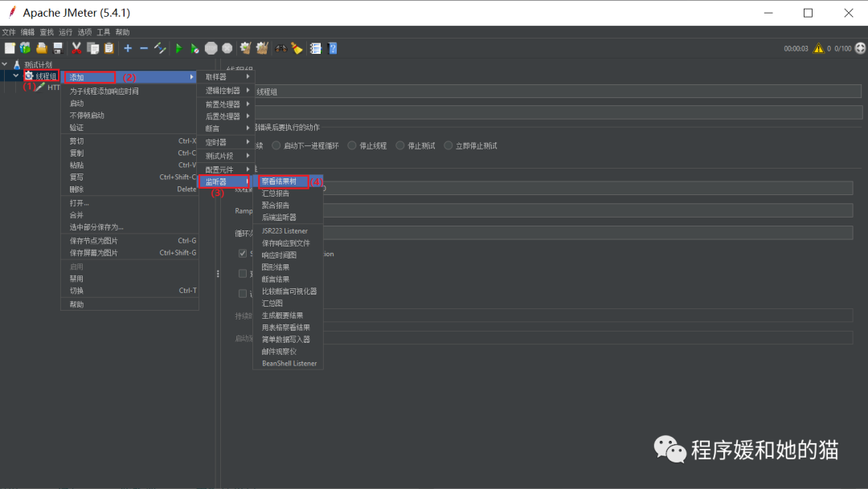Select 启动下一进程循环 radio button
This screenshot has height=489, width=868.
(276, 145)
